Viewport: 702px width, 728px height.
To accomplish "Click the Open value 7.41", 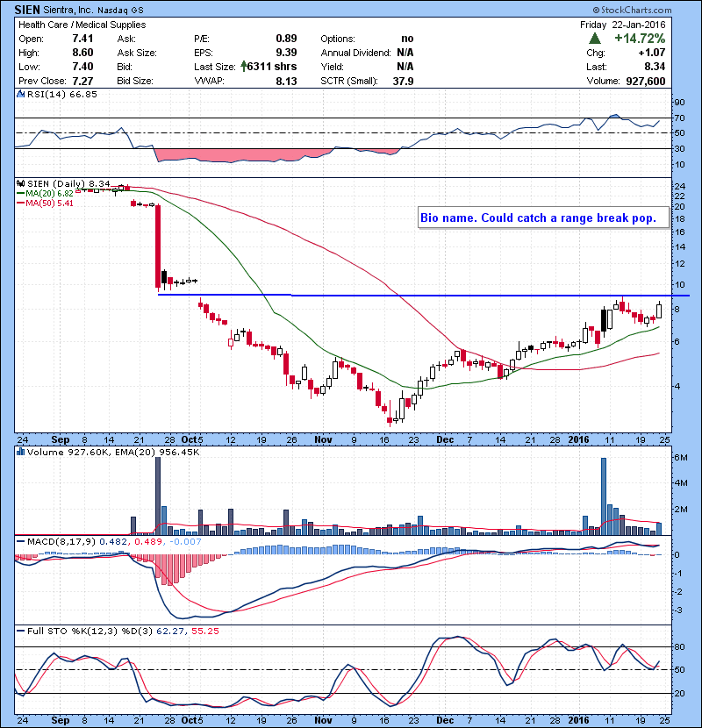I will tap(82, 39).
